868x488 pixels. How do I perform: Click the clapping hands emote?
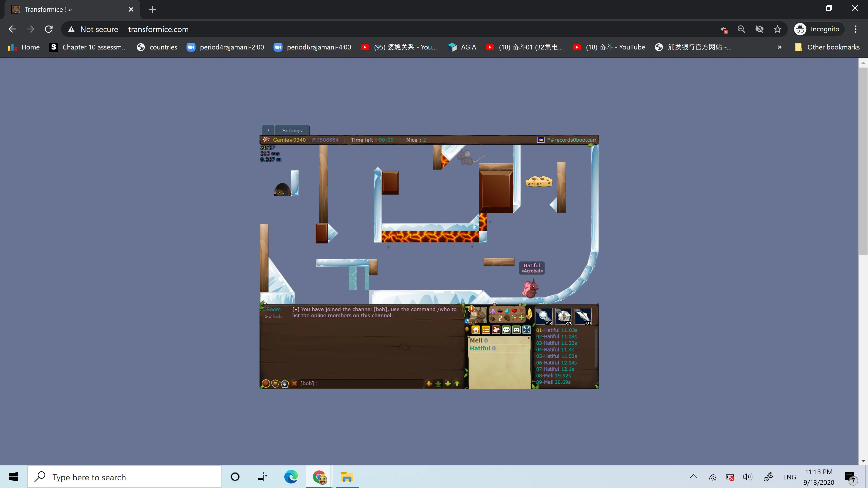[493, 318]
